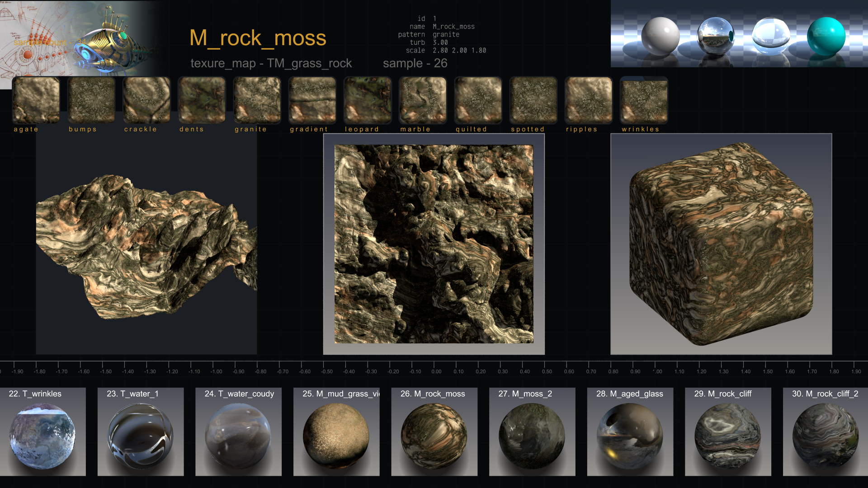This screenshot has width=868, height=488.
Task: Select the 27. M_moss_2 material thumbnail
Action: tap(532, 432)
